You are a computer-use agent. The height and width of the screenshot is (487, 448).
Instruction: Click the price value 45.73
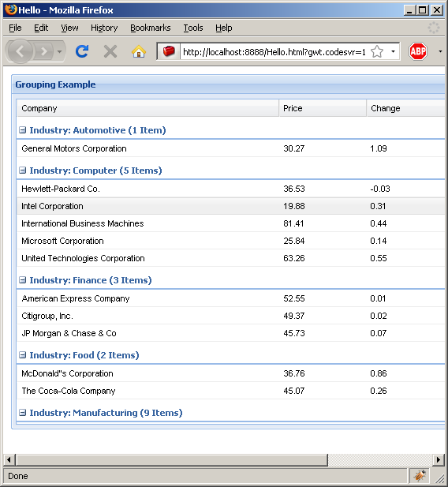pyautogui.click(x=294, y=333)
